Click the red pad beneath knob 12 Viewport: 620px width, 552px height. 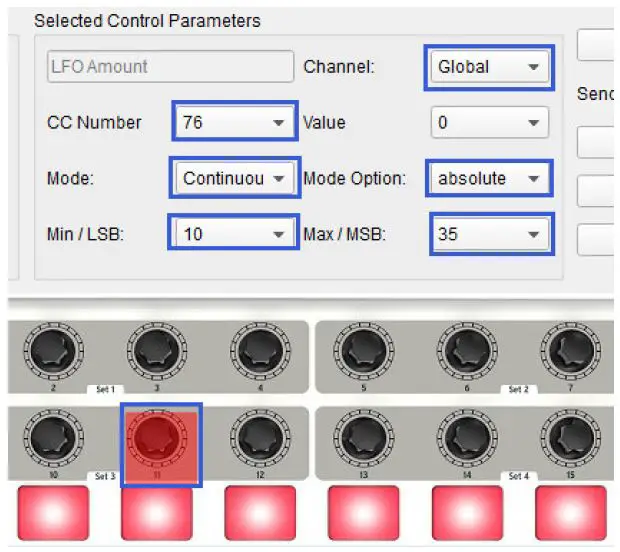[x=260, y=513]
